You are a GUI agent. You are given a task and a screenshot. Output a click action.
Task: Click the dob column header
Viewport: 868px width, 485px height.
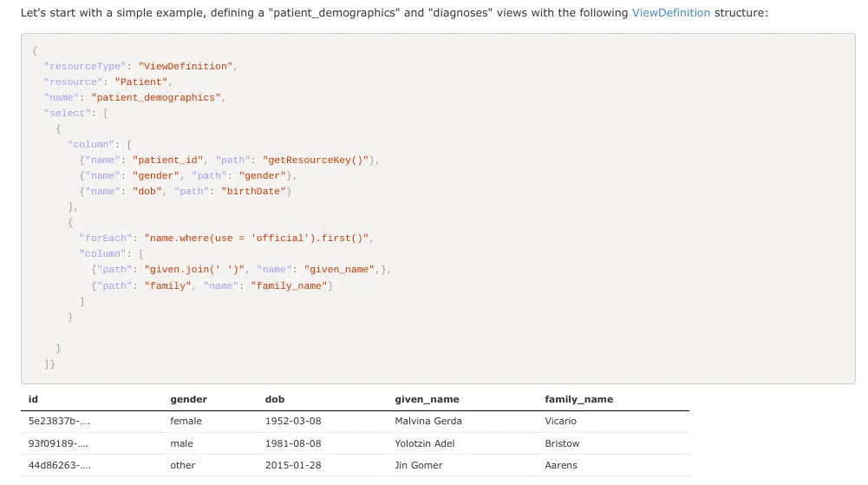coord(274,399)
